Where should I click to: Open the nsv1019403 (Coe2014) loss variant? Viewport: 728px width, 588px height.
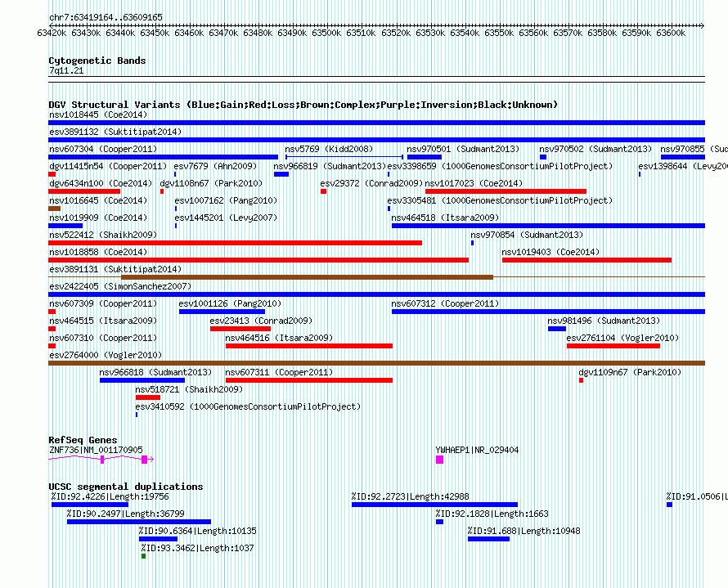click(x=586, y=260)
